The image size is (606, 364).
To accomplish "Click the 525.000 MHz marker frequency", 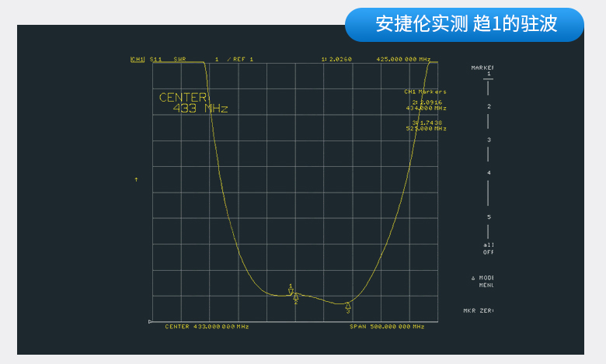I will pyautogui.click(x=426, y=129).
